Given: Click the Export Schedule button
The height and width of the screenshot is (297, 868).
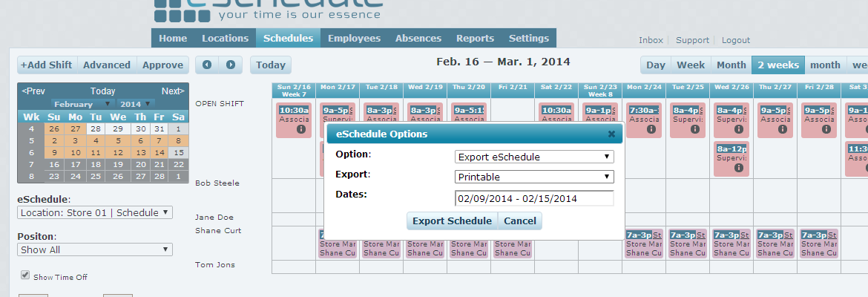Looking at the screenshot, I should click(452, 221).
